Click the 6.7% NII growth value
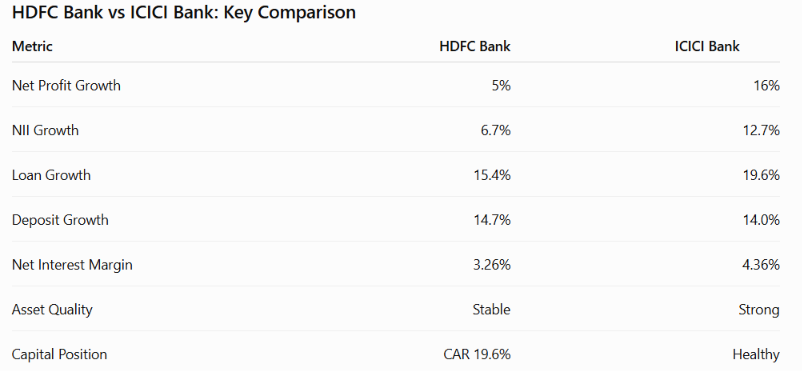Viewport: 802px width, 371px height. pyautogui.click(x=495, y=130)
